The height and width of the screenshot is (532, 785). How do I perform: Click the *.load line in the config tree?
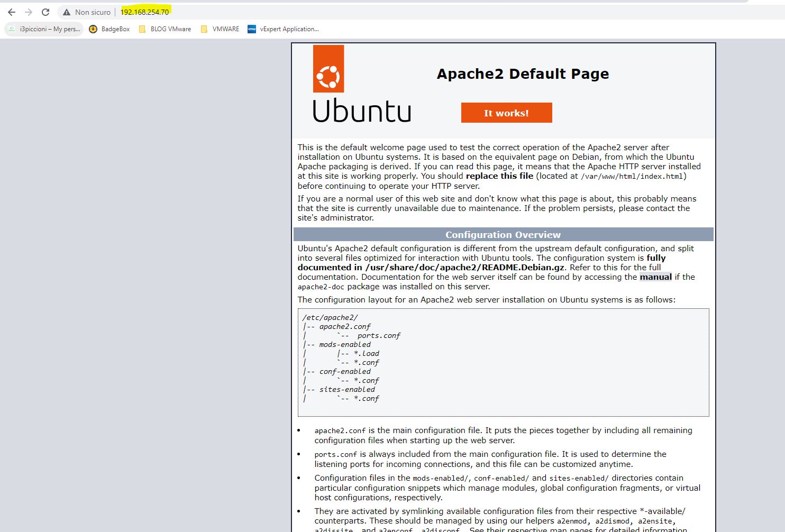[x=367, y=353]
